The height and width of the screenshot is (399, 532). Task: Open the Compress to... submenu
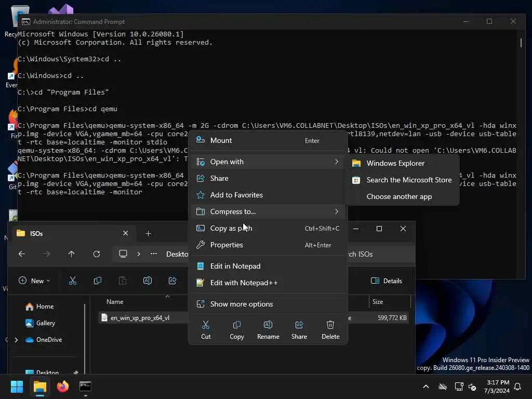click(x=268, y=212)
